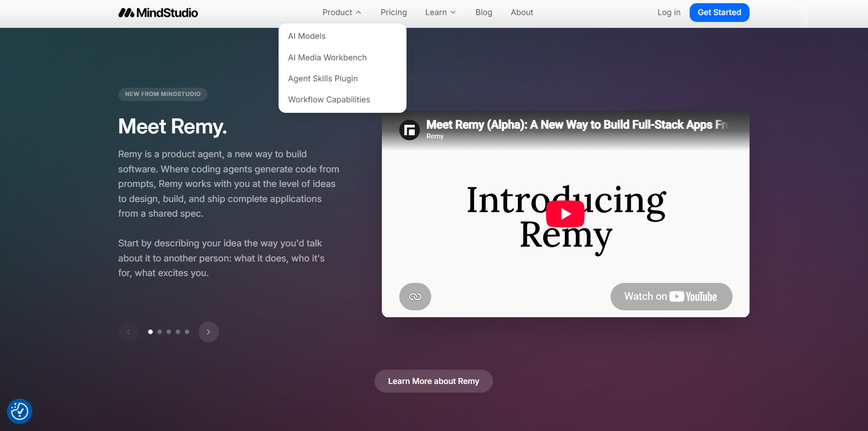The width and height of the screenshot is (868, 431).
Task: Click the Meet Remy. heading
Action: pyautogui.click(x=172, y=126)
